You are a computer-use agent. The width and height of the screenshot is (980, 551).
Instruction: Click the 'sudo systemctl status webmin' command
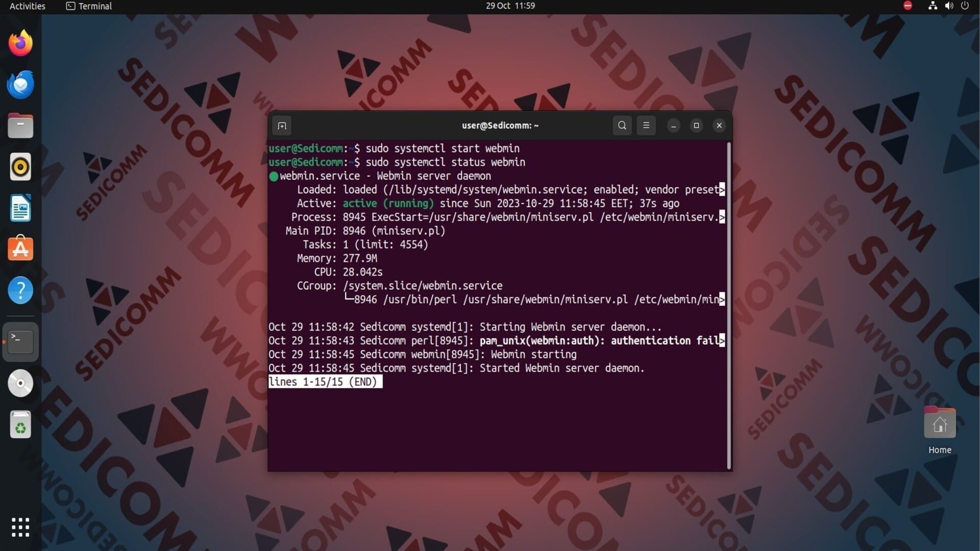click(x=445, y=162)
